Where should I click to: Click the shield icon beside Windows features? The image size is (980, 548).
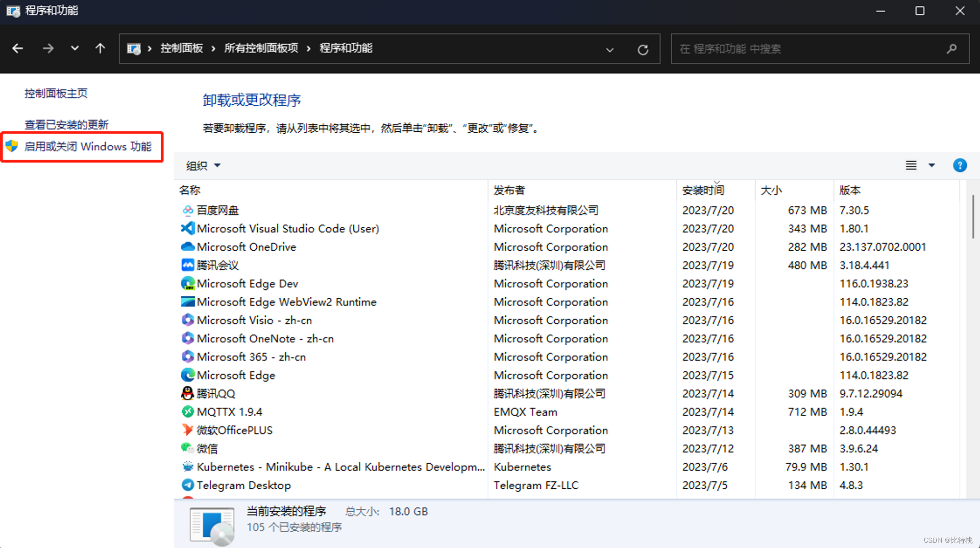click(x=12, y=146)
